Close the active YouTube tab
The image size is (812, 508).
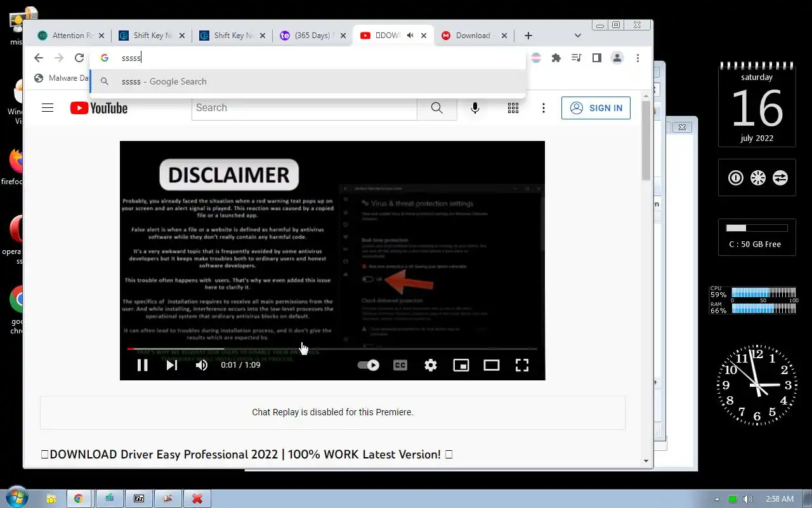point(424,36)
